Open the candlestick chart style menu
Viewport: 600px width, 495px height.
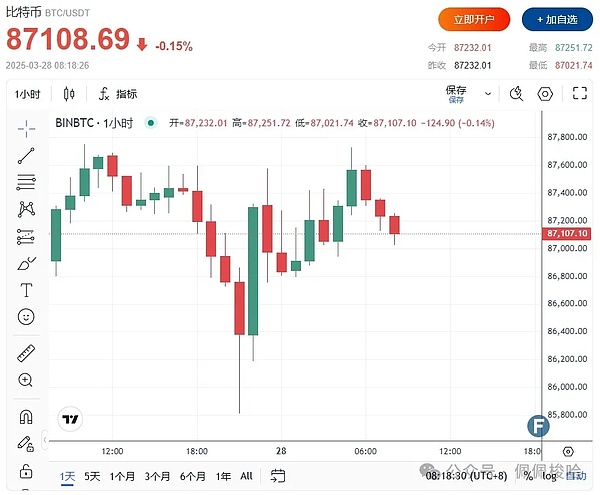pos(69,94)
